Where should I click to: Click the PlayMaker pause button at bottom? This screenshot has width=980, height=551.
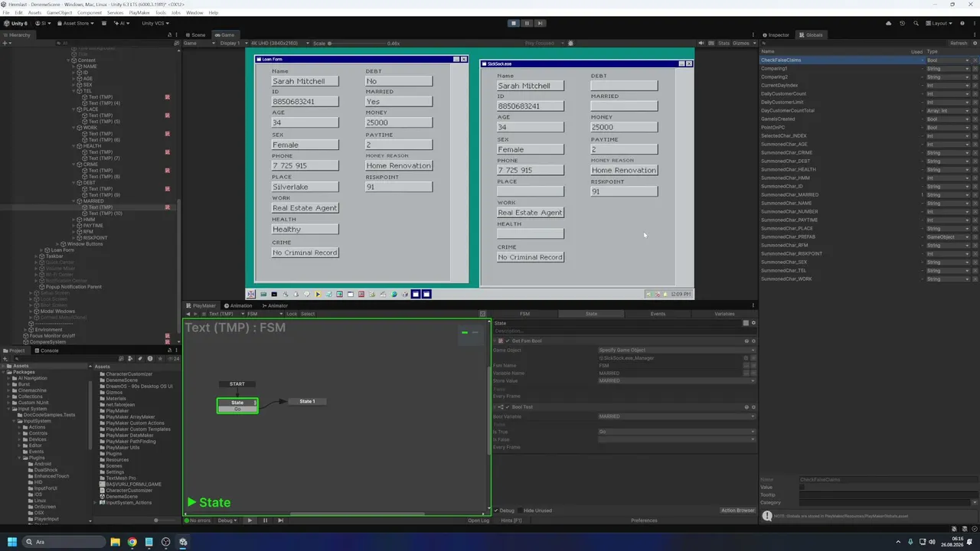tap(265, 520)
